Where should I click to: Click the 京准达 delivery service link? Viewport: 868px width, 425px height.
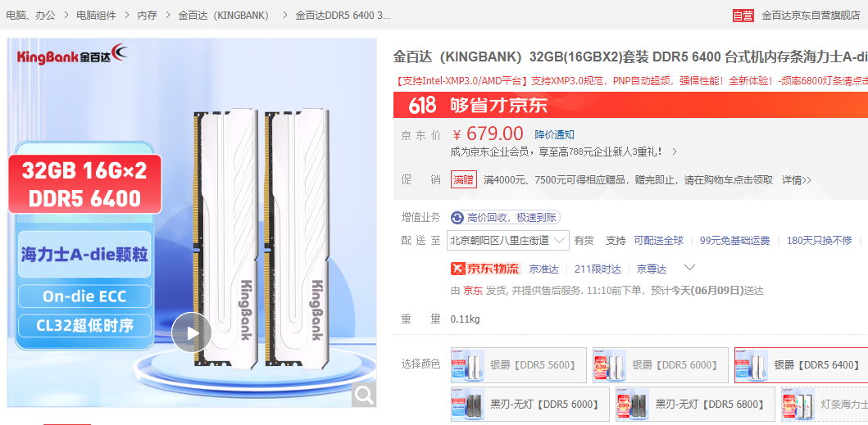tap(543, 269)
